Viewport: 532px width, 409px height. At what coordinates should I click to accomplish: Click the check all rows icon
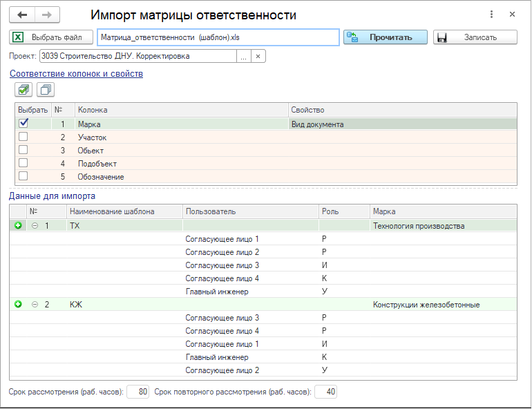point(24,89)
